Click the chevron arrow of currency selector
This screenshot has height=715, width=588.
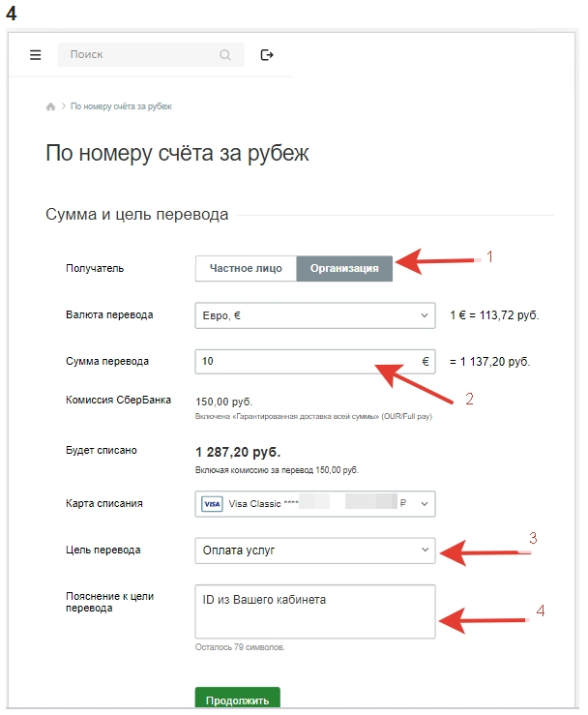(425, 315)
